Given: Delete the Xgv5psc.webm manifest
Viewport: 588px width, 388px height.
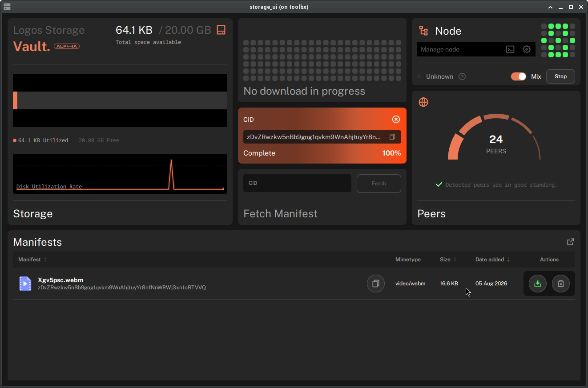Looking at the screenshot, I should coord(561,284).
